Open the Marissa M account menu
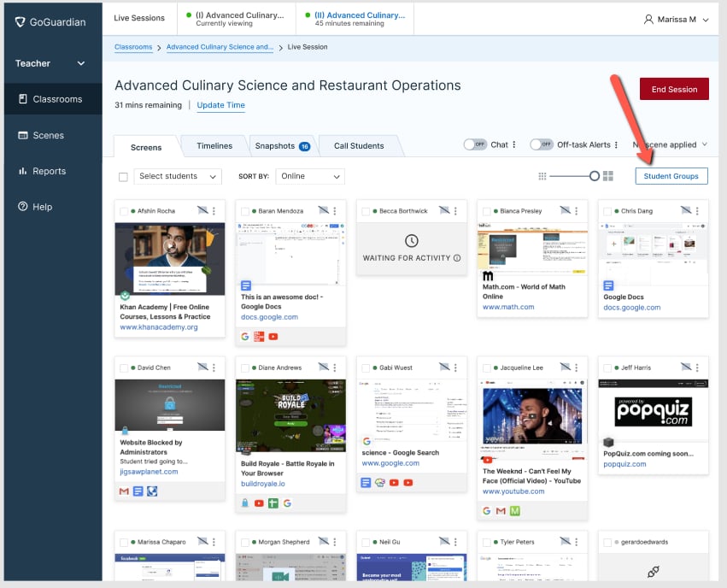This screenshot has height=588, width=727. pos(677,20)
